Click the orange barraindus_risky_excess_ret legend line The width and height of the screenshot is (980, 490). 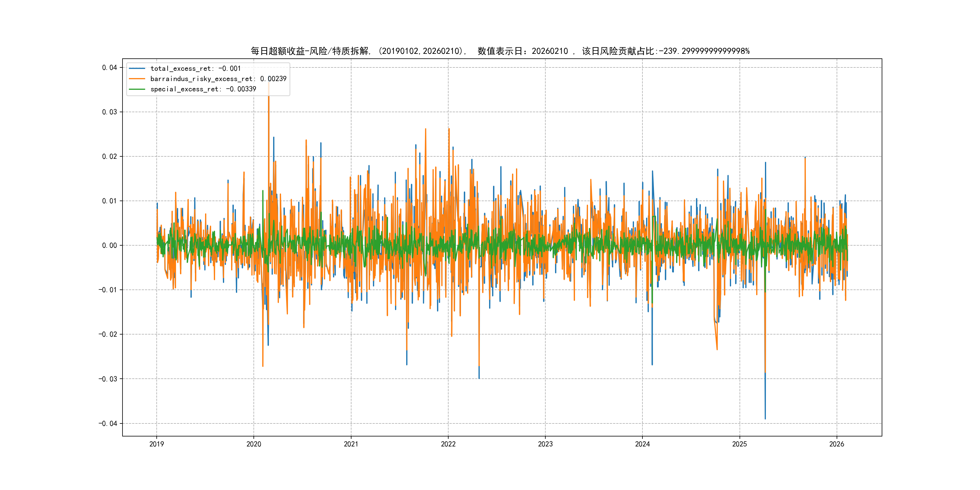click(137, 79)
